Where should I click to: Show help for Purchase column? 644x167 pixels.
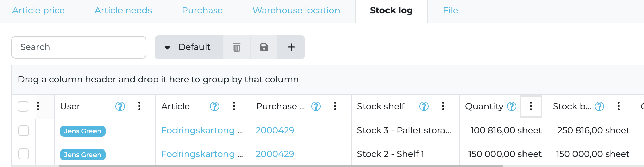tap(316, 106)
